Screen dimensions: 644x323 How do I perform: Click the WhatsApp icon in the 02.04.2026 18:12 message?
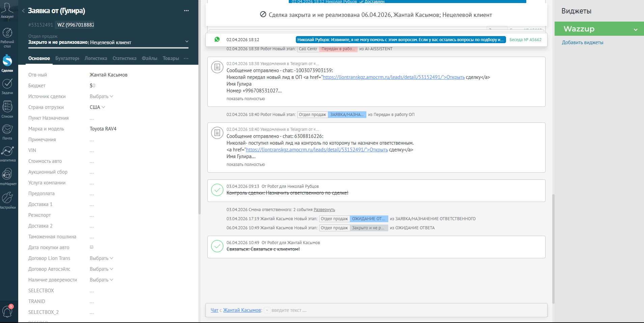coord(217,39)
